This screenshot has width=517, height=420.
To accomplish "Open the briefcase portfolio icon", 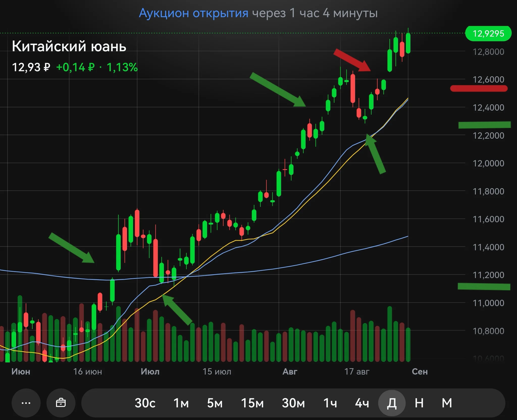I will tap(61, 403).
